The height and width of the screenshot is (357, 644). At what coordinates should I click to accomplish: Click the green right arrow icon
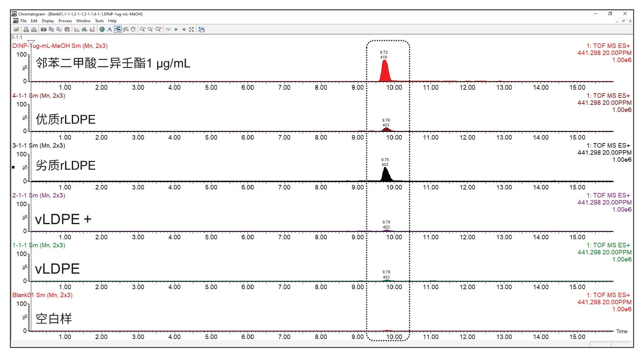pyautogui.click(x=184, y=29)
